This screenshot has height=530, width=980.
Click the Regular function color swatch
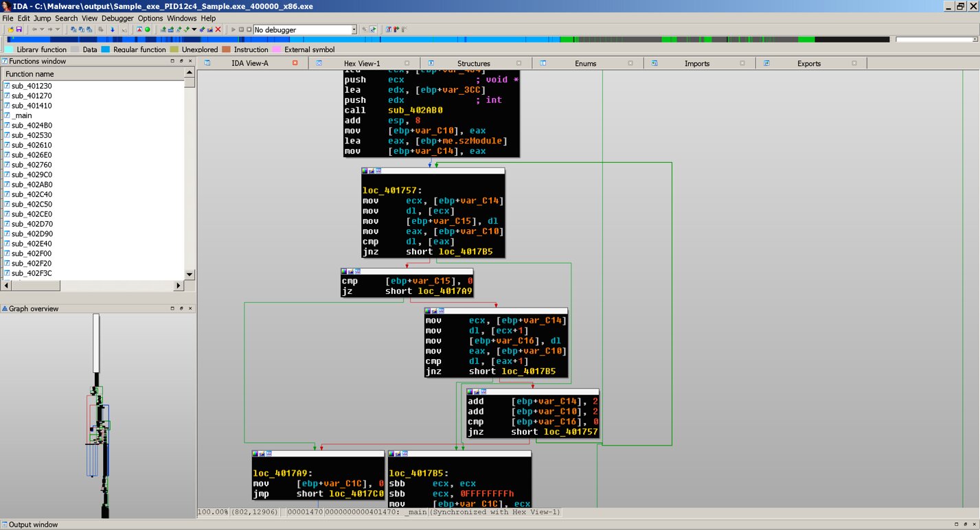coord(106,49)
